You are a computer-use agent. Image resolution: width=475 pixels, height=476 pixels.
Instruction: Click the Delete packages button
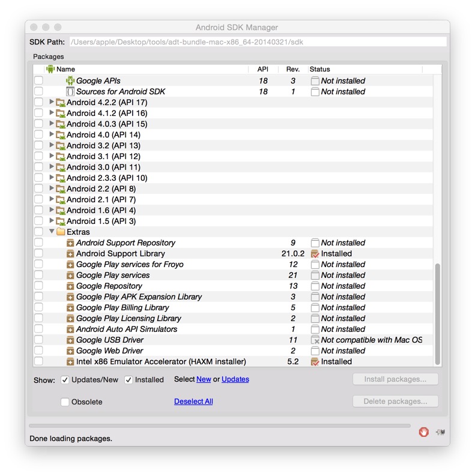(x=395, y=402)
